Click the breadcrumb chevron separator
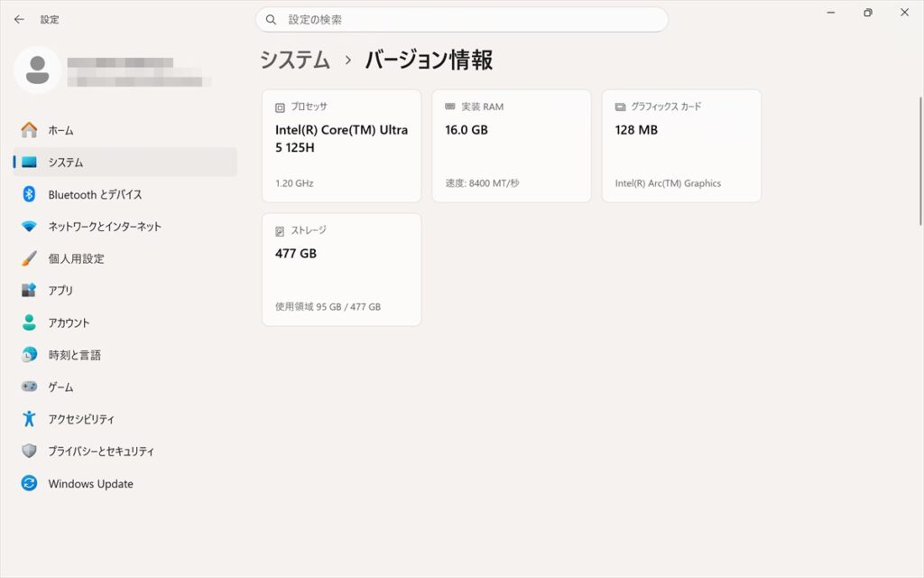The height and width of the screenshot is (578, 924). 348,61
